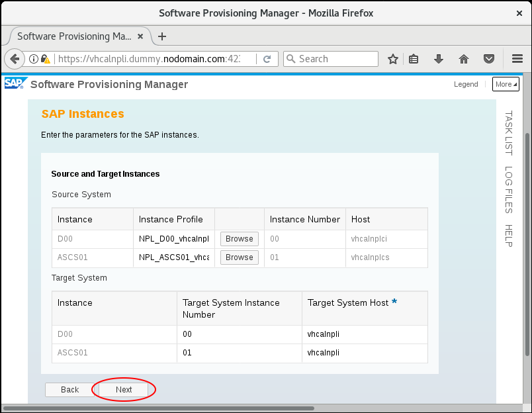This screenshot has height=413, width=532.
Task: Click the Firefox back arrow button
Action: pyautogui.click(x=15, y=59)
